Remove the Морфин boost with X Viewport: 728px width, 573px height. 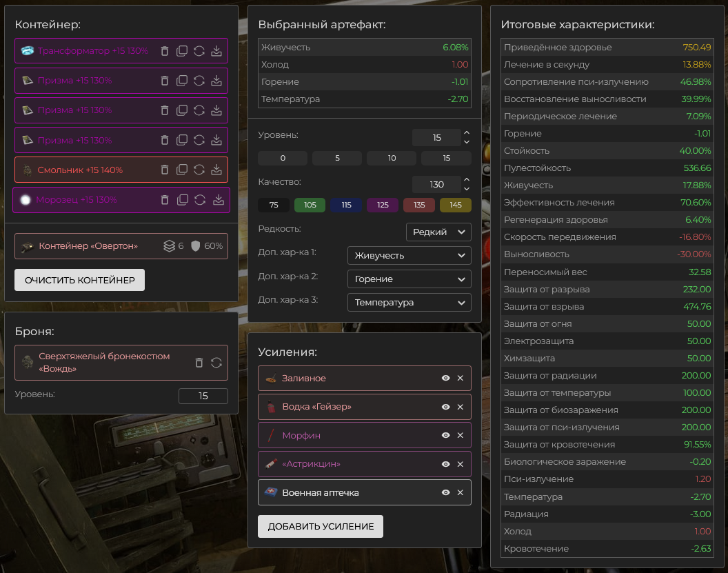460,436
